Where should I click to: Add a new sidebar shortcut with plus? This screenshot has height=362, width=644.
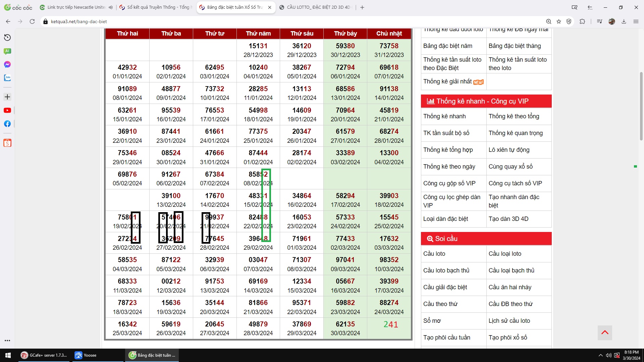pos(7,97)
